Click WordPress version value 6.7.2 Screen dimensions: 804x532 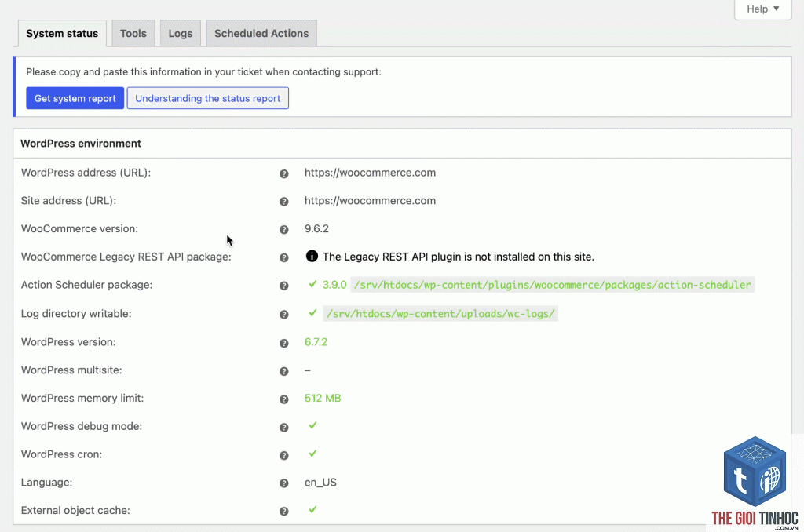click(316, 342)
